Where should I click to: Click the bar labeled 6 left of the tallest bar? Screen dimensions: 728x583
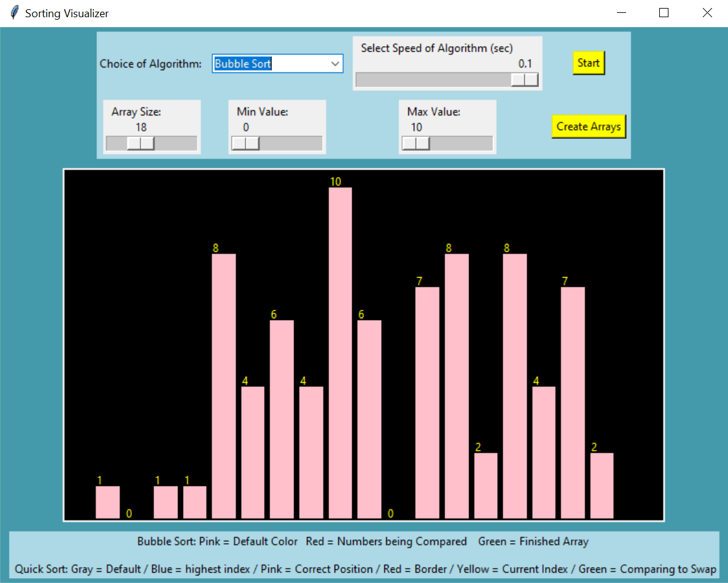coord(282,419)
